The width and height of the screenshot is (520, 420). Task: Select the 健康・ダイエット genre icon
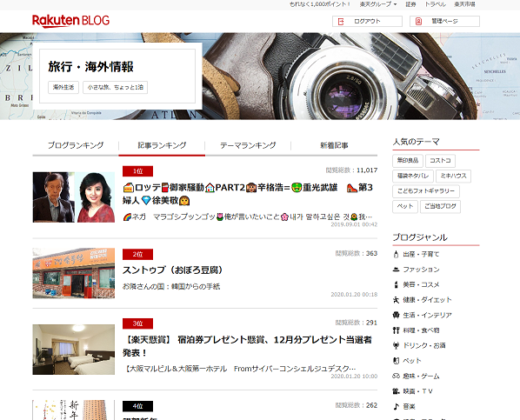click(x=396, y=300)
